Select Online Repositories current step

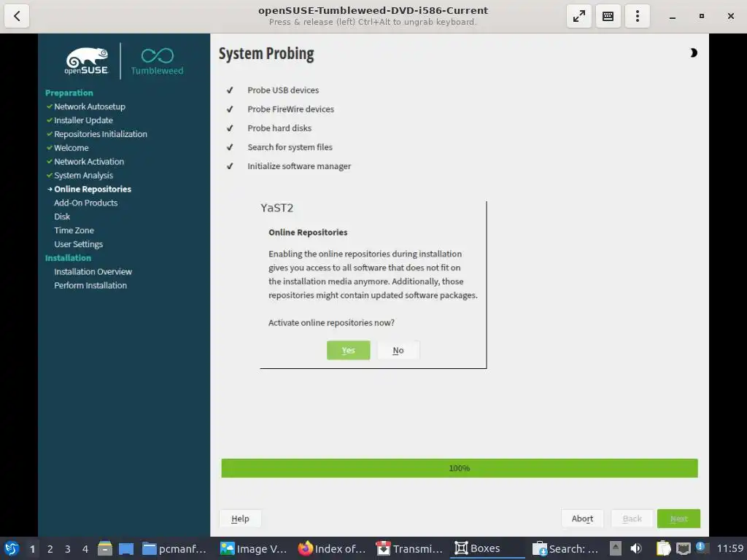pos(93,189)
